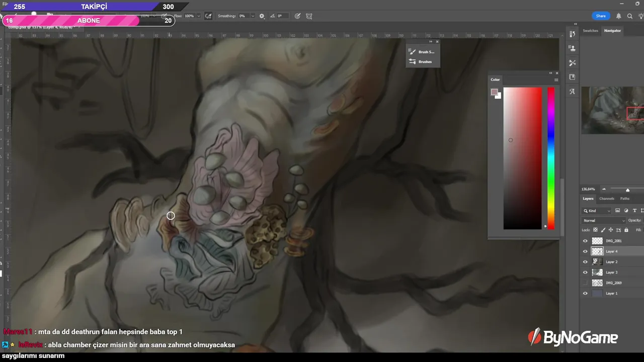
Task: Select the Layers tab
Action: 588,199
